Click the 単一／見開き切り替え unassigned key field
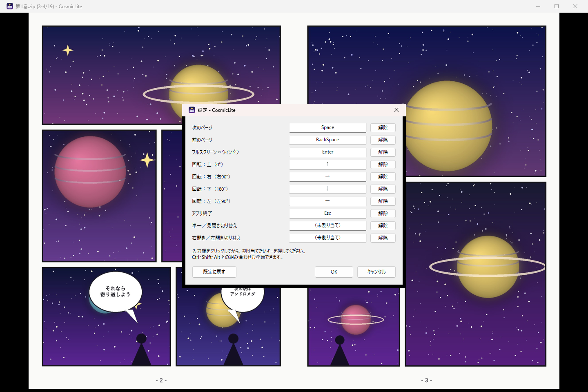588x392 pixels. (327, 226)
